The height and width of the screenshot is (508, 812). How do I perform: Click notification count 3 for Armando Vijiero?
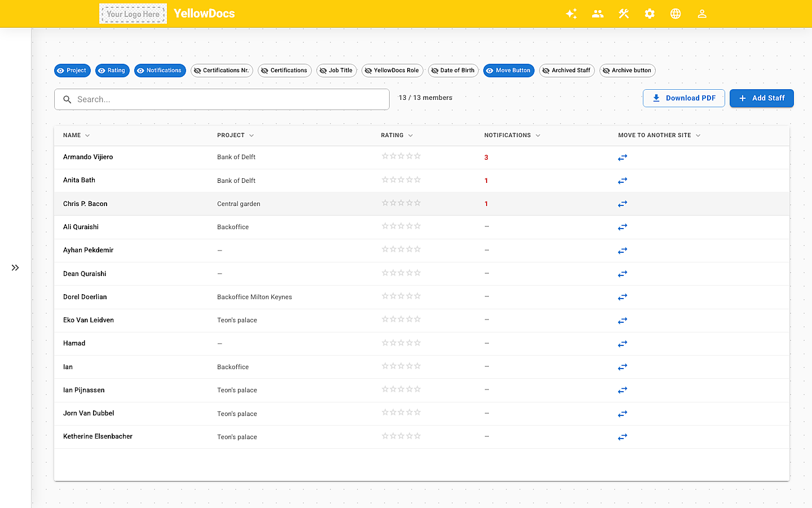(x=486, y=157)
